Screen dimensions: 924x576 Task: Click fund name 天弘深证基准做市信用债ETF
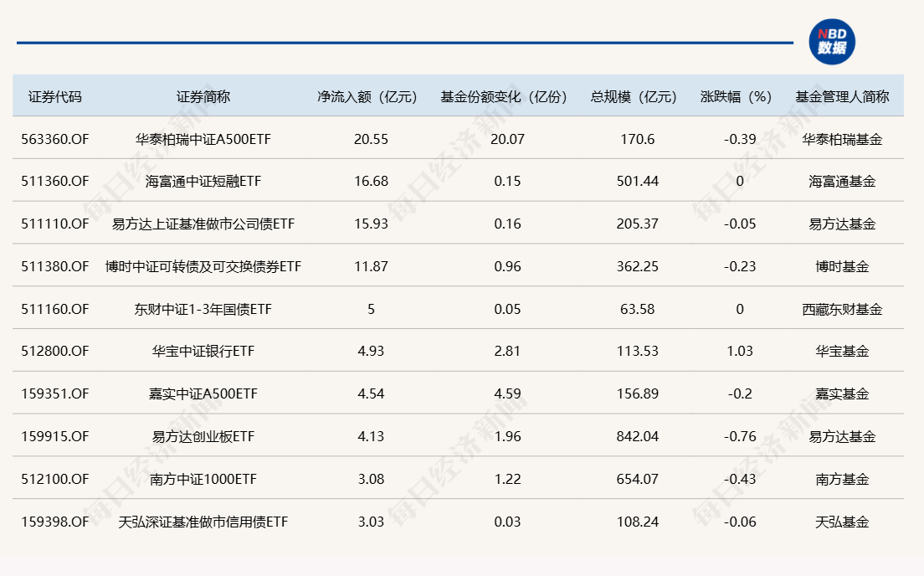click(x=203, y=522)
